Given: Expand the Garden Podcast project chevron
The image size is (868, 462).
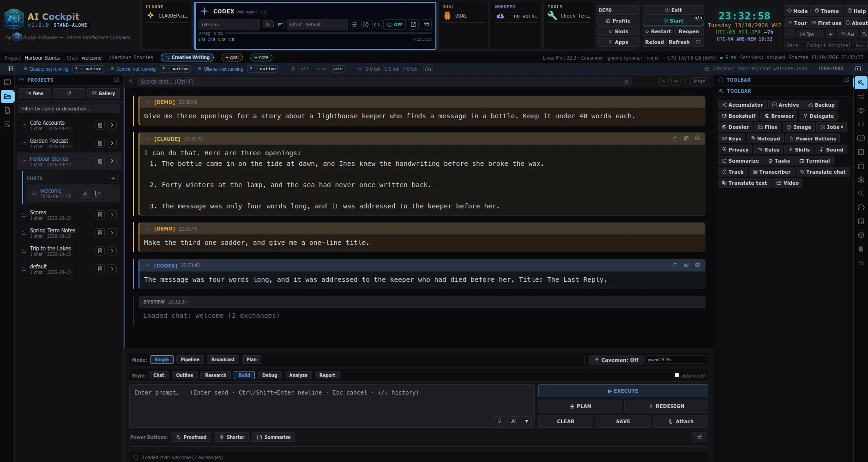Looking at the screenshot, I should click(112, 143).
